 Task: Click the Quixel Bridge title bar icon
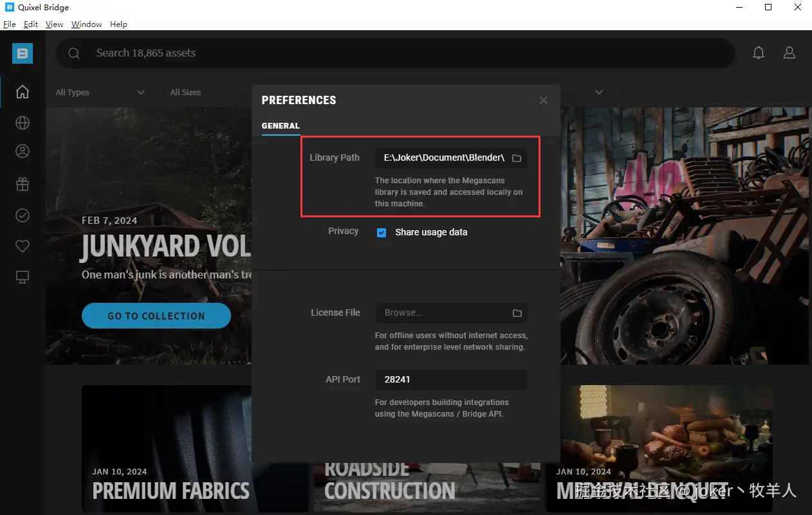coord(9,8)
